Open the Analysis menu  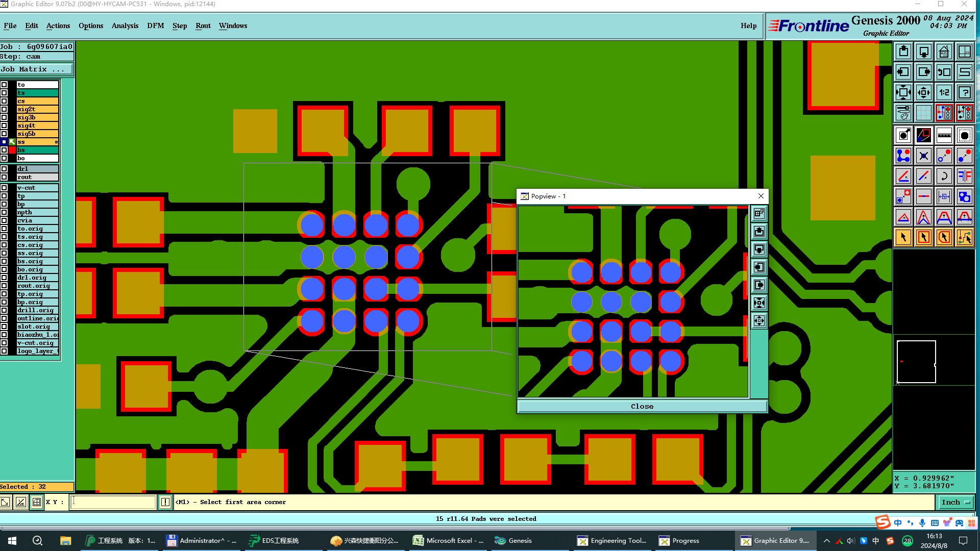coord(125,26)
